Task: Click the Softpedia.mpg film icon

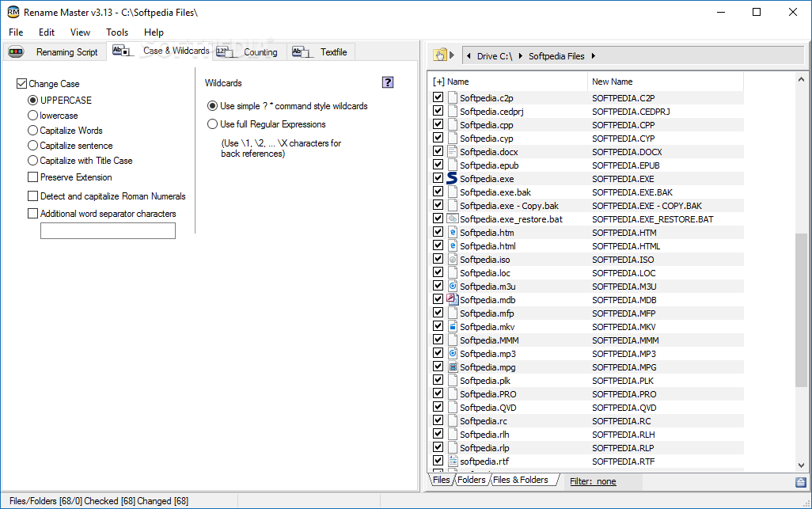Action: 453,367
